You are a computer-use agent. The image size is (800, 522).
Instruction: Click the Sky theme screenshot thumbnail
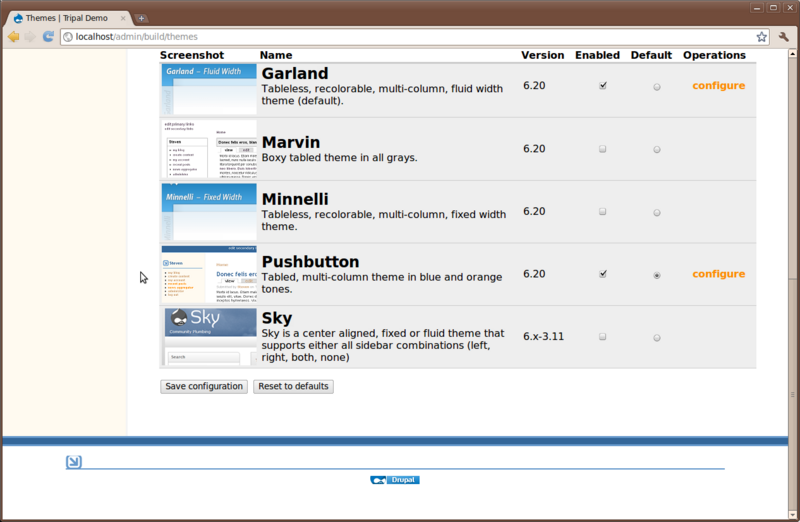coord(210,337)
